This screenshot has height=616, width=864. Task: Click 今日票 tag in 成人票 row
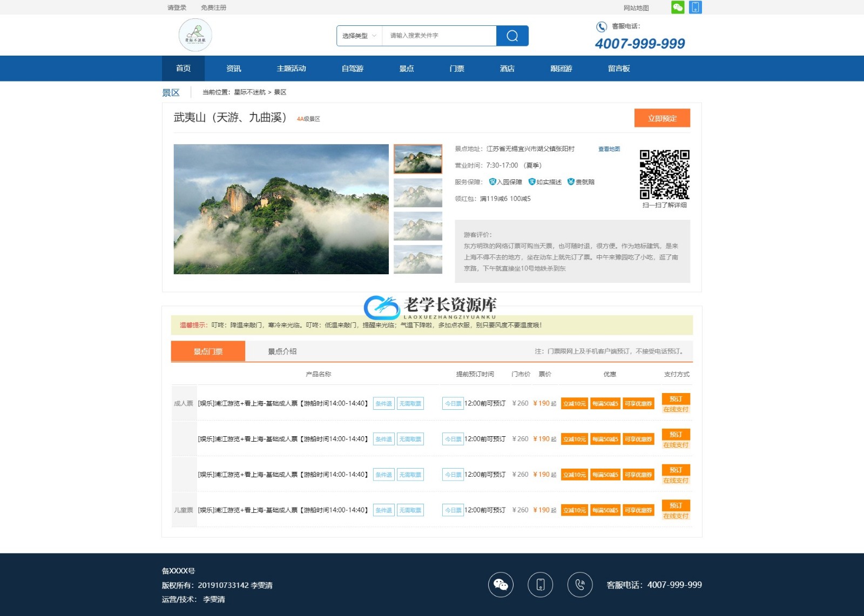[x=453, y=403]
